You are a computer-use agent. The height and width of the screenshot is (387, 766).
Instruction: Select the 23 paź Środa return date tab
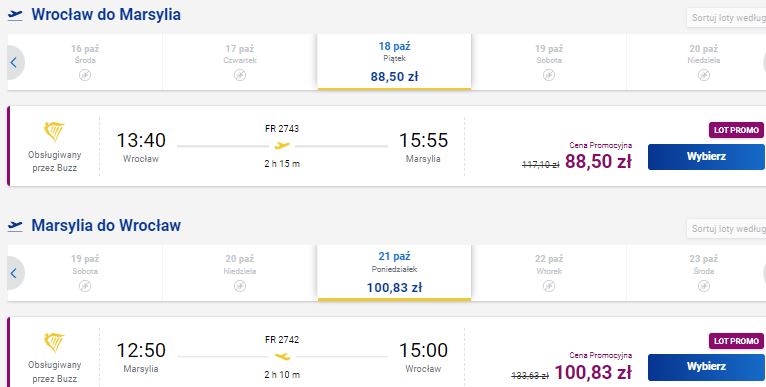coord(696,272)
